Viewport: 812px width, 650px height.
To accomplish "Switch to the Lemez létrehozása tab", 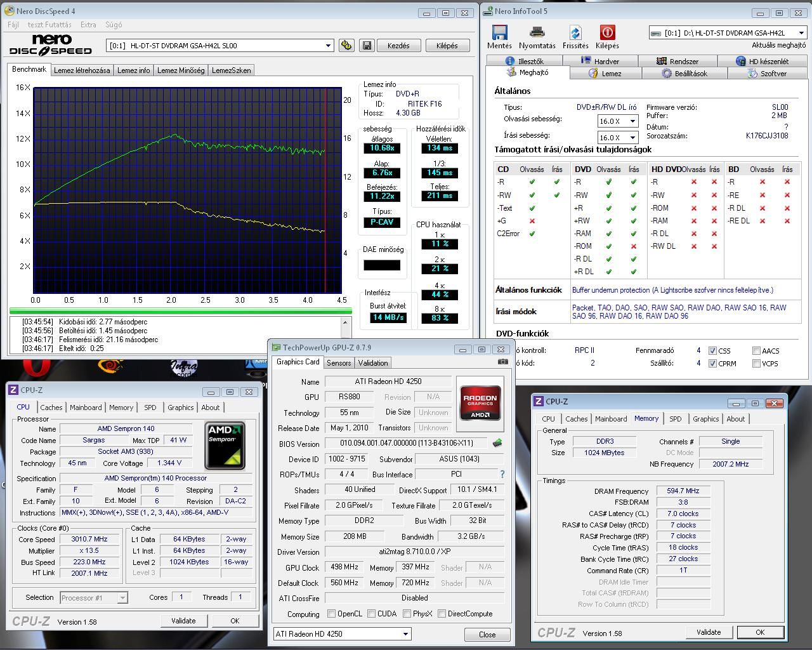I will pos(82,70).
